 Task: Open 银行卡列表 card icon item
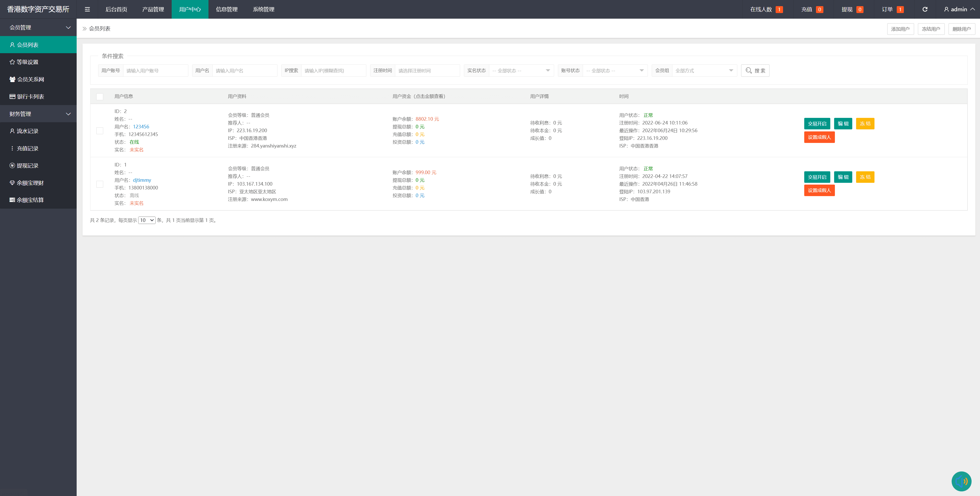click(x=30, y=96)
